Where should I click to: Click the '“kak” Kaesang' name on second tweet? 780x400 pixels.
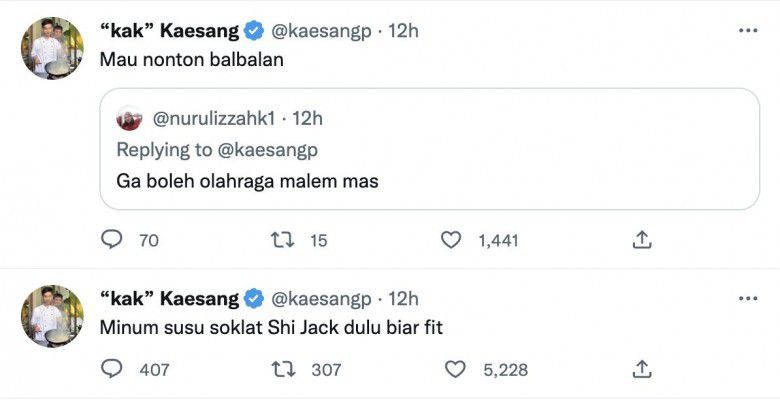point(169,299)
